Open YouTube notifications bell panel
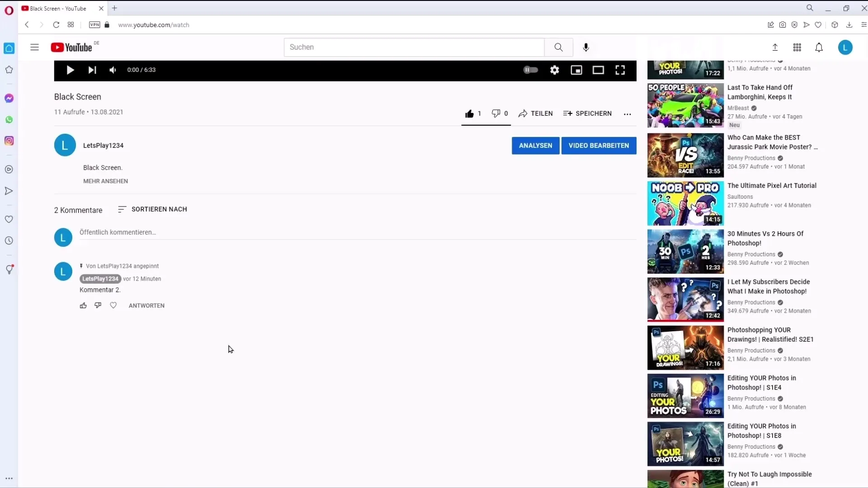The height and width of the screenshot is (488, 868). pyautogui.click(x=819, y=47)
